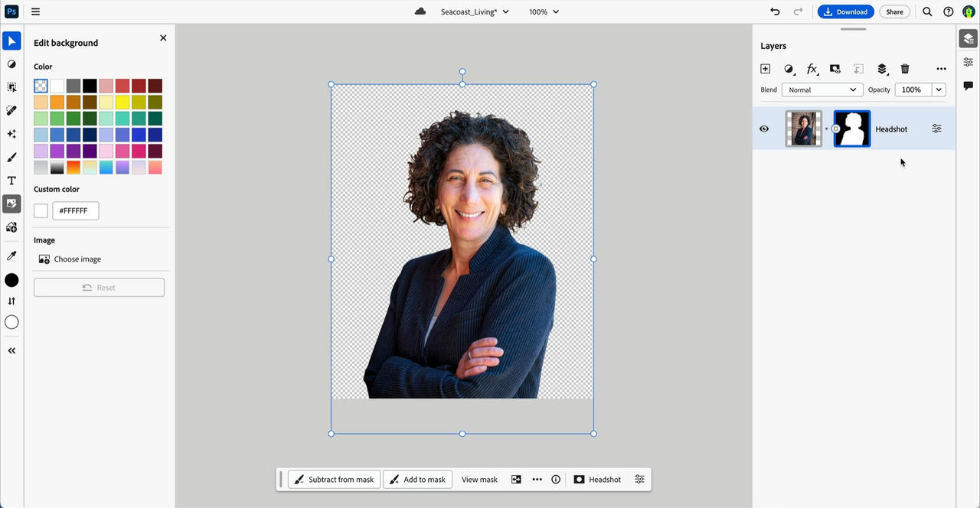
Task: Click the Download button
Action: tap(846, 11)
